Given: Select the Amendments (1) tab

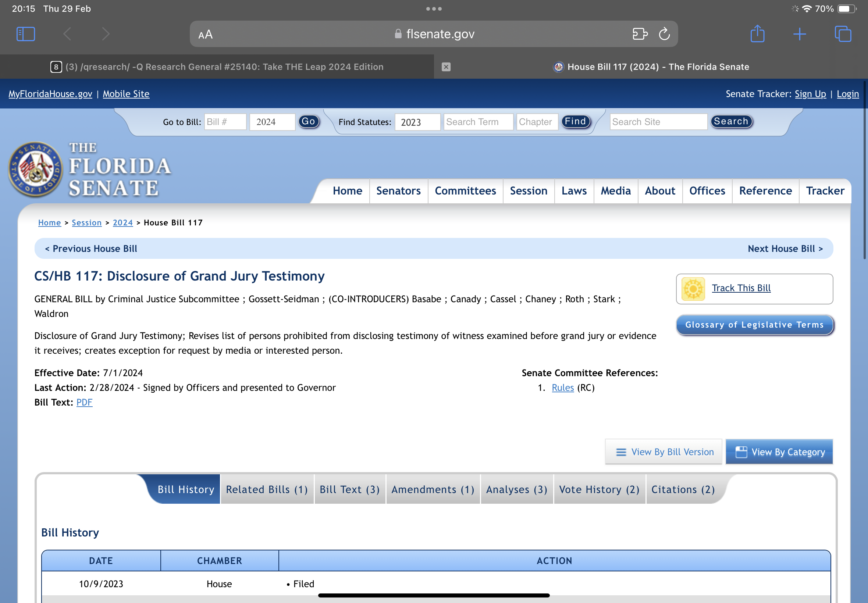Looking at the screenshot, I should click(433, 490).
